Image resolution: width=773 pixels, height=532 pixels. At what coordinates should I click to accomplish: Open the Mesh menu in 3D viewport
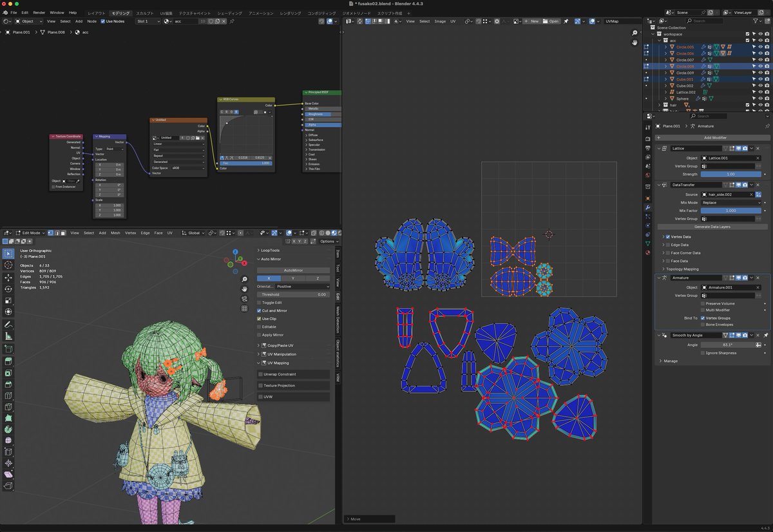click(115, 233)
